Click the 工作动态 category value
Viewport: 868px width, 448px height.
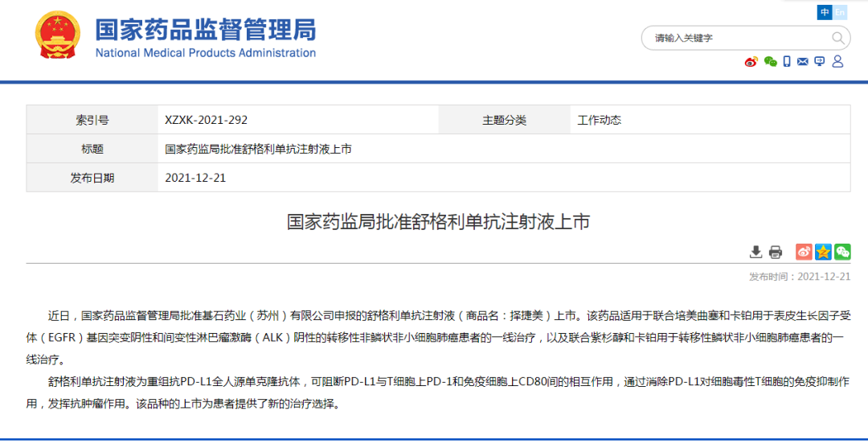(599, 120)
